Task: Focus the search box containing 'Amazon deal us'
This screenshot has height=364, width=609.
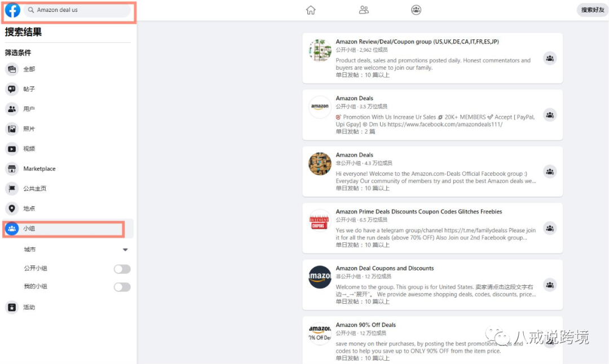Action: click(x=77, y=10)
